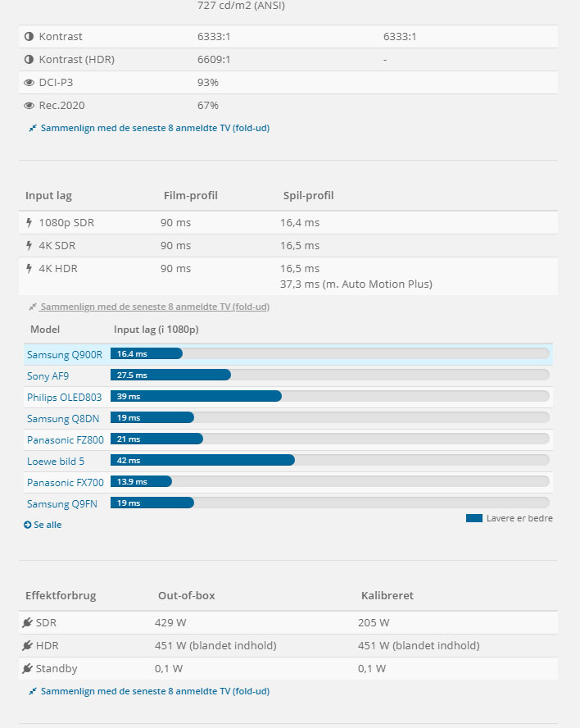Go to the Loewe bild 5 page
This screenshot has width=580, height=728.
coord(56,461)
